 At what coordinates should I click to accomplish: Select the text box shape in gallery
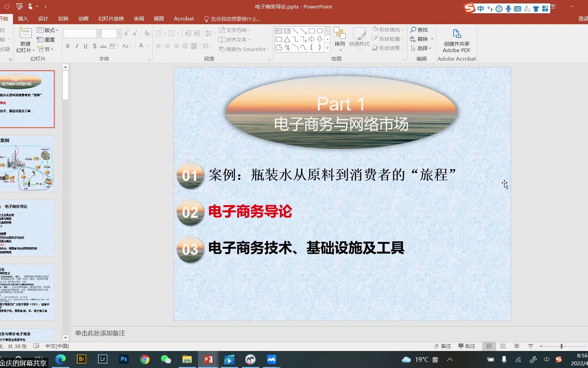(x=279, y=31)
